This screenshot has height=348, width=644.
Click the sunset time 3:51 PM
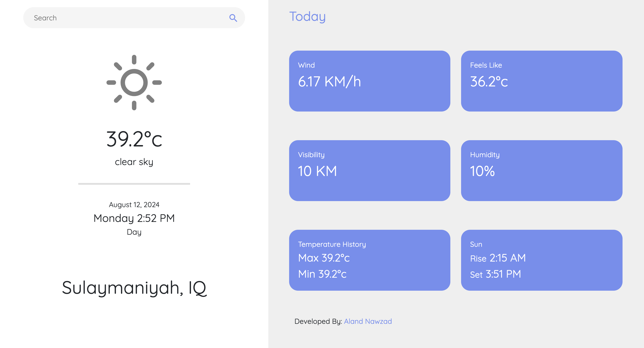click(x=503, y=274)
